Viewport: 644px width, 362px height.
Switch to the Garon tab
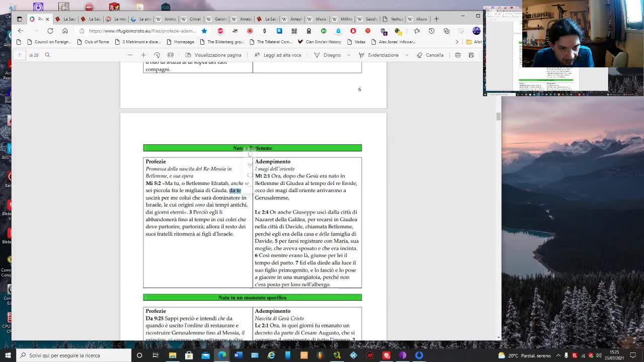click(217, 19)
